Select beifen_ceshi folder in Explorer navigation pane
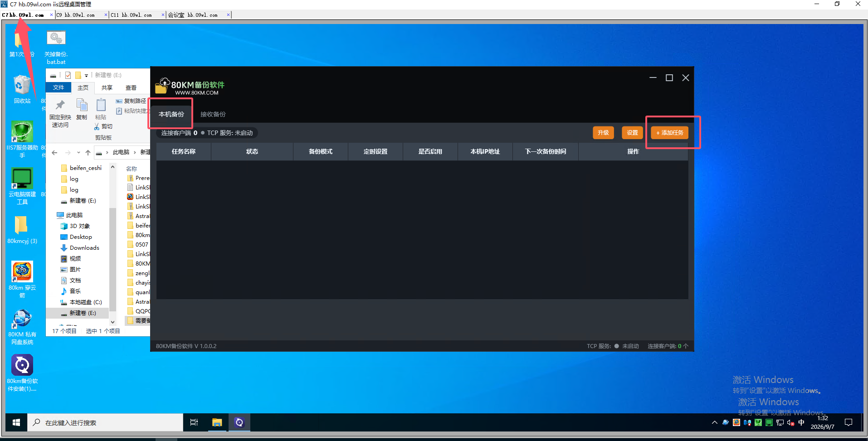The image size is (868, 441). click(81, 168)
